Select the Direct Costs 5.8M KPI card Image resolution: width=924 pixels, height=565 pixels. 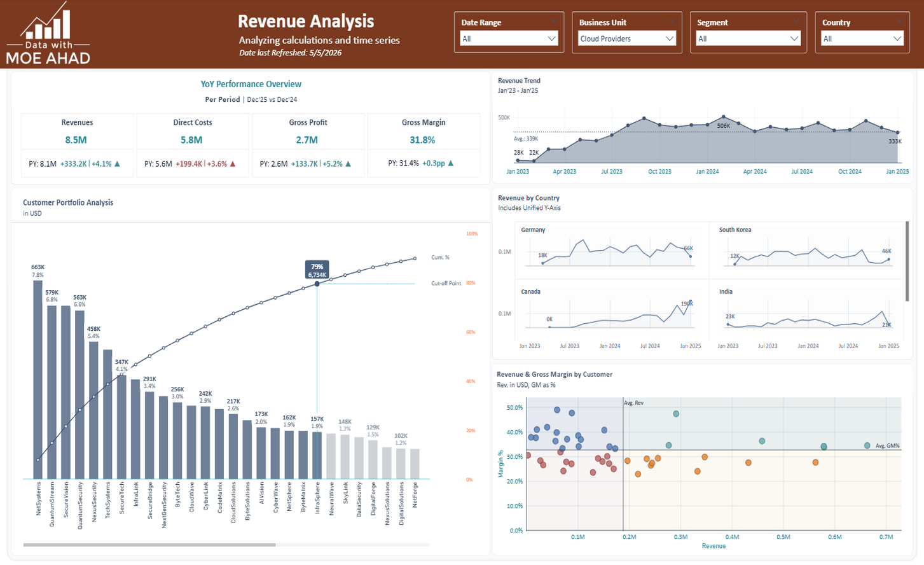click(193, 144)
